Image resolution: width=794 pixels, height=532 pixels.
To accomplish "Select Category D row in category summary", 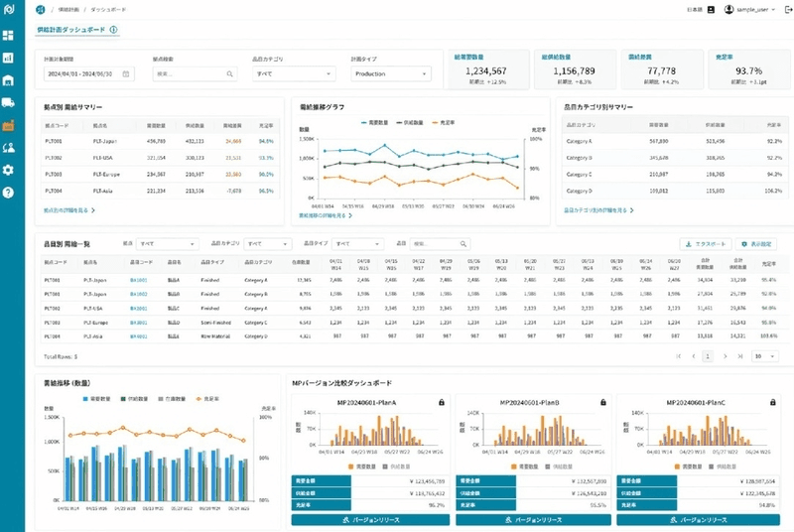I will 675,191.
